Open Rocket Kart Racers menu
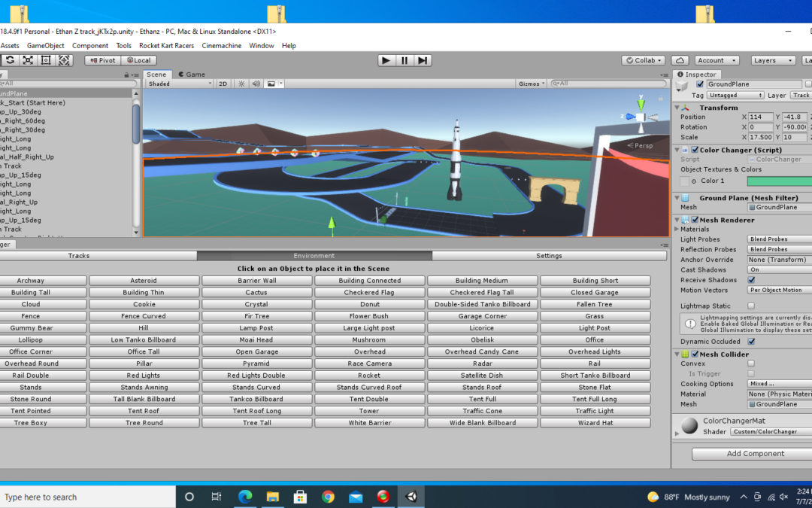The image size is (812, 508). coord(166,46)
